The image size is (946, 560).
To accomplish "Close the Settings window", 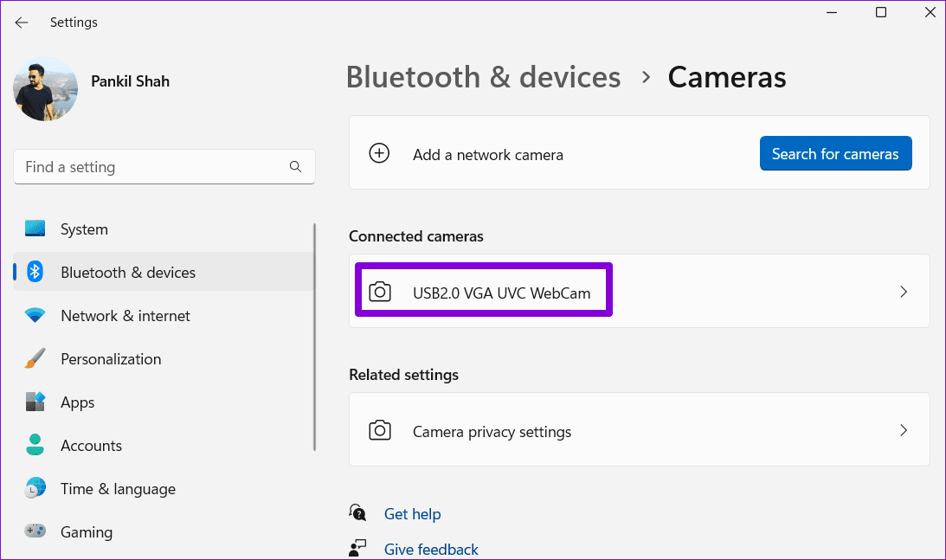I will pyautogui.click(x=930, y=12).
